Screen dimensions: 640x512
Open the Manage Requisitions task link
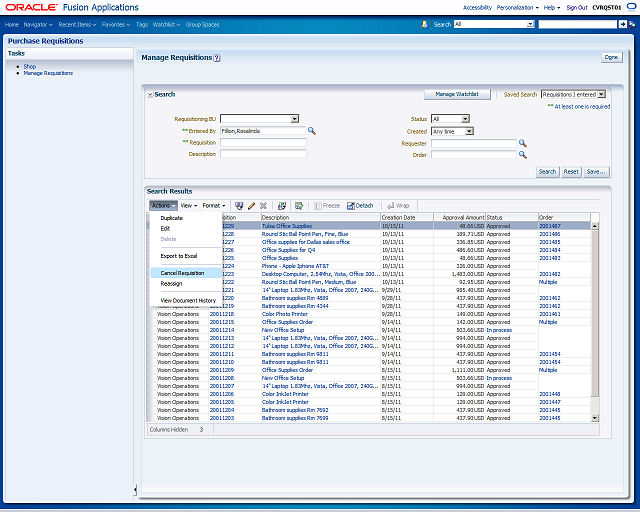(48, 73)
